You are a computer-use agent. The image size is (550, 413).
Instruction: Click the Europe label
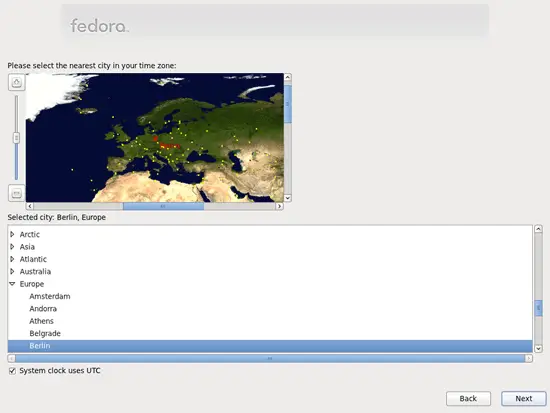pyautogui.click(x=32, y=284)
